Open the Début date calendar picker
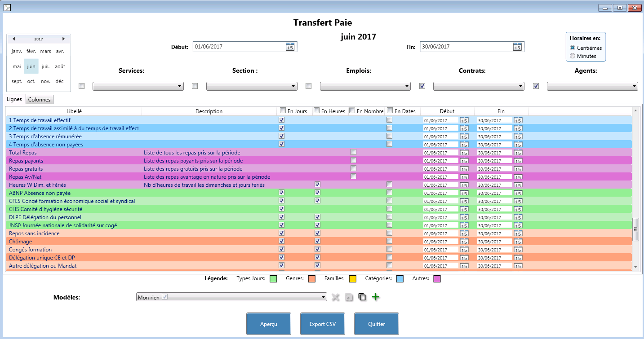The width and height of the screenshot is (644, 339). (290, 47)
